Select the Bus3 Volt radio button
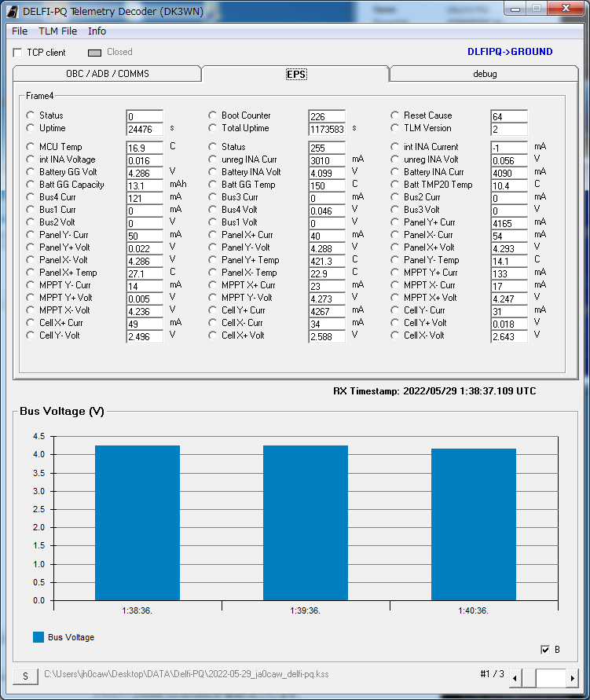The width and height of the screenshot is (590, 700). pos(394,209)
